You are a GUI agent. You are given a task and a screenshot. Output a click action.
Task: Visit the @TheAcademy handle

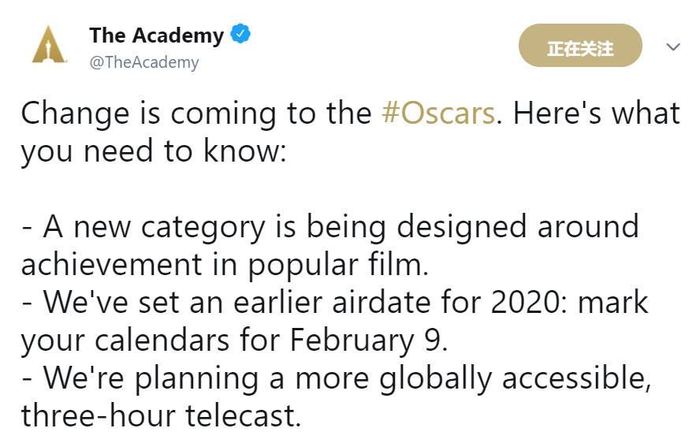(x=144, y=62)
